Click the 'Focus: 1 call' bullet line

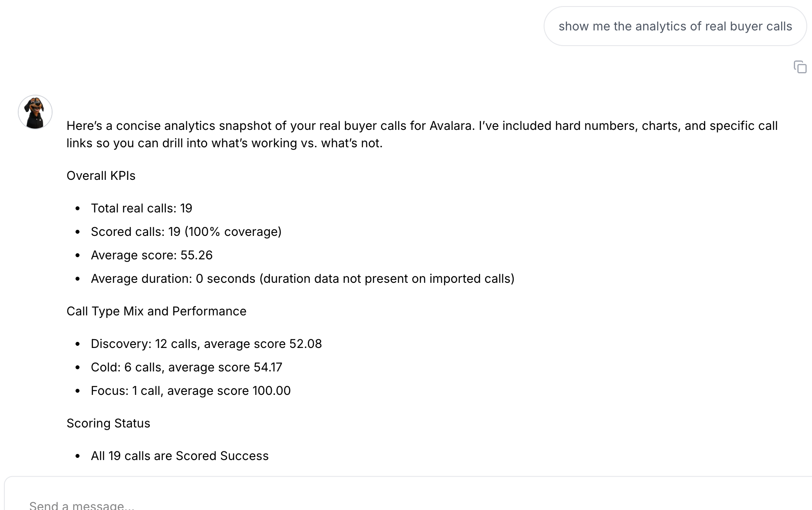(x=191, y=391)
